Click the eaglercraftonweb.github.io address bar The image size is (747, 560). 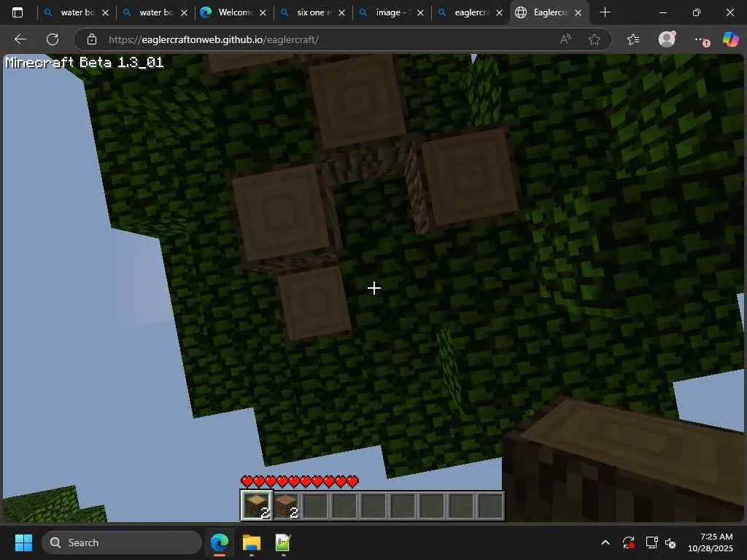pyautogui.click(x=214, y=39)
